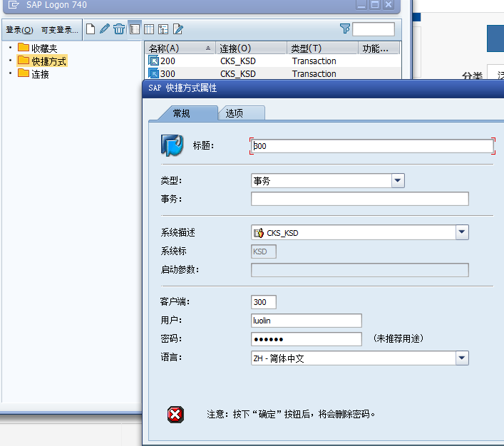This screenshot has height=446, width=504.
Task: Sort by 类型(T) column header
Action: [322, 48]
